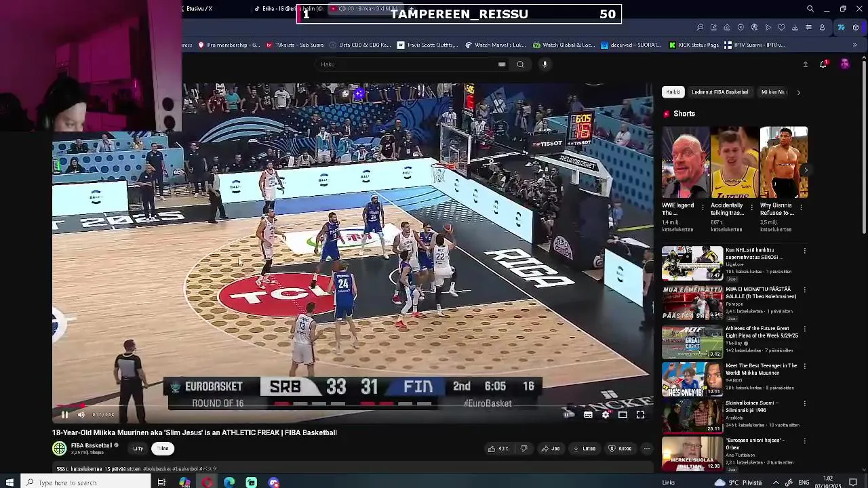Show more filter chips with arrow
The height and width of the screenshot is (488, 868).
(x=798, y=92)
